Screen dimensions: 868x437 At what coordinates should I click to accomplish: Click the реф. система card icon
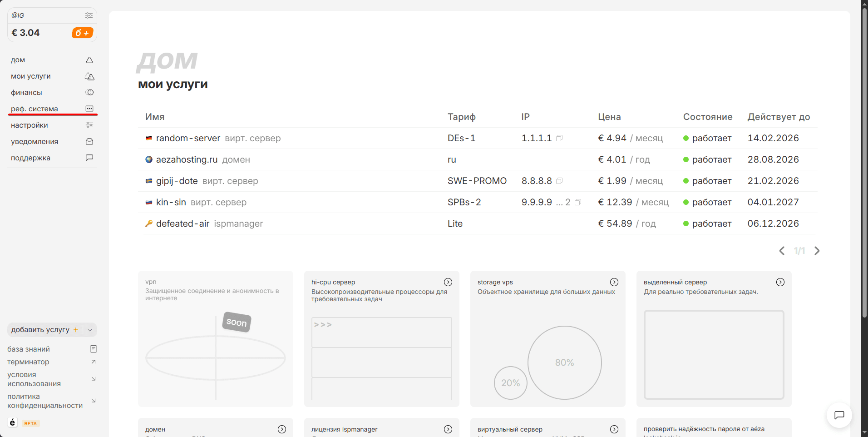point(89,109)
